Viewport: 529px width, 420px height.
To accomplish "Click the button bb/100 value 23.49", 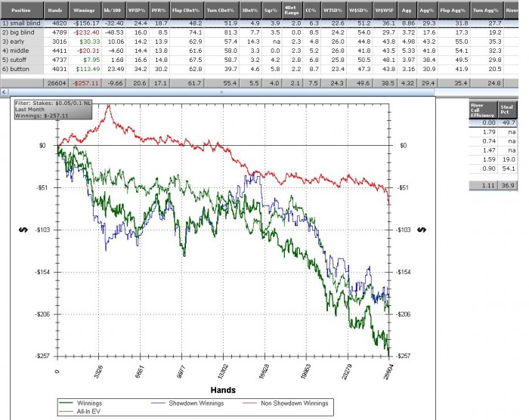I will 116,69.
